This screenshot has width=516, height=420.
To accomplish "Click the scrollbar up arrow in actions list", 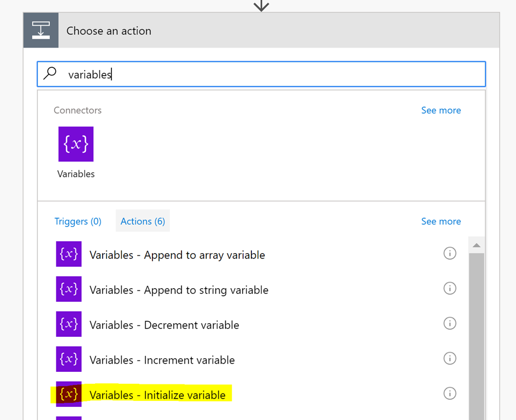I will (476, 245).
